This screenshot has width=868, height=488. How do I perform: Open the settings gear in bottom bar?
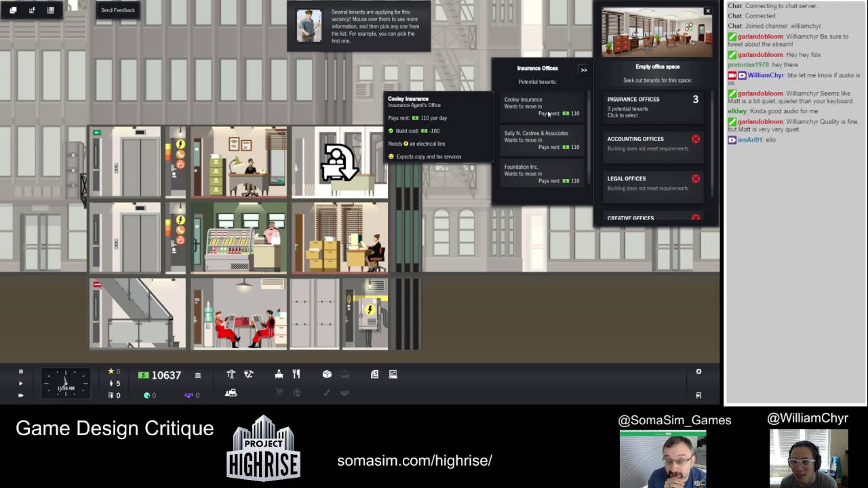[x=698, y=371]
